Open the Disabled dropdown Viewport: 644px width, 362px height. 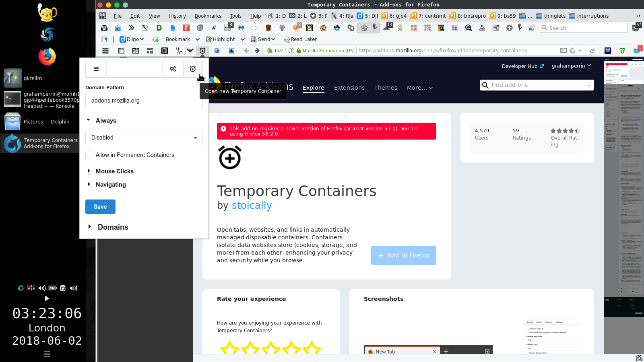tap(144, 138)
